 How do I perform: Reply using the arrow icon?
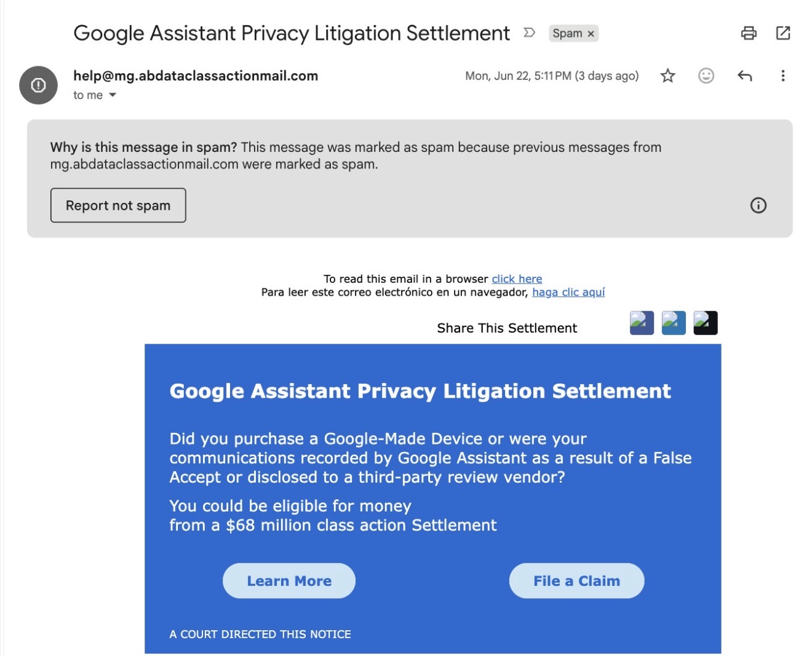(744, 76)
